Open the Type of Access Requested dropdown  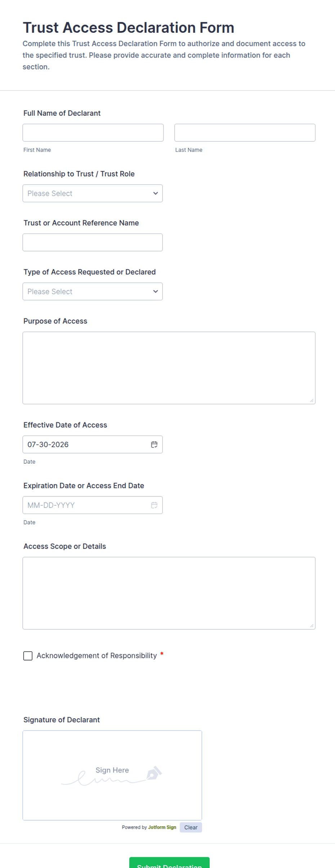click(x=93, y=292)
